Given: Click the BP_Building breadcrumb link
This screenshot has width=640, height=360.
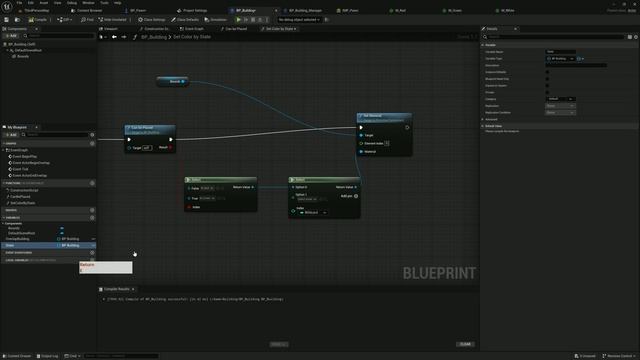Looking at the screenshot, I should click(154, 37).
